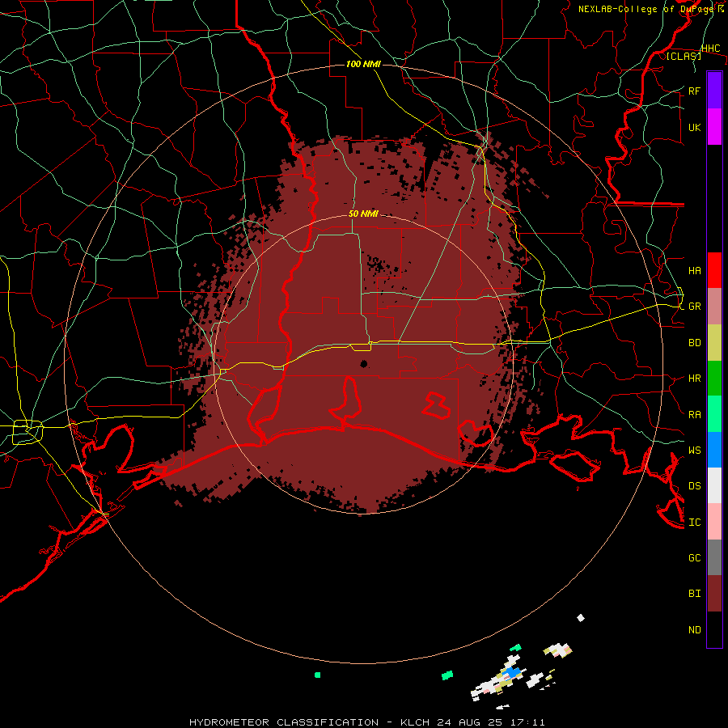The width and height of the screenshot is (728, 728).
Task: Click the BD legend label
Action: click(695, 343)
